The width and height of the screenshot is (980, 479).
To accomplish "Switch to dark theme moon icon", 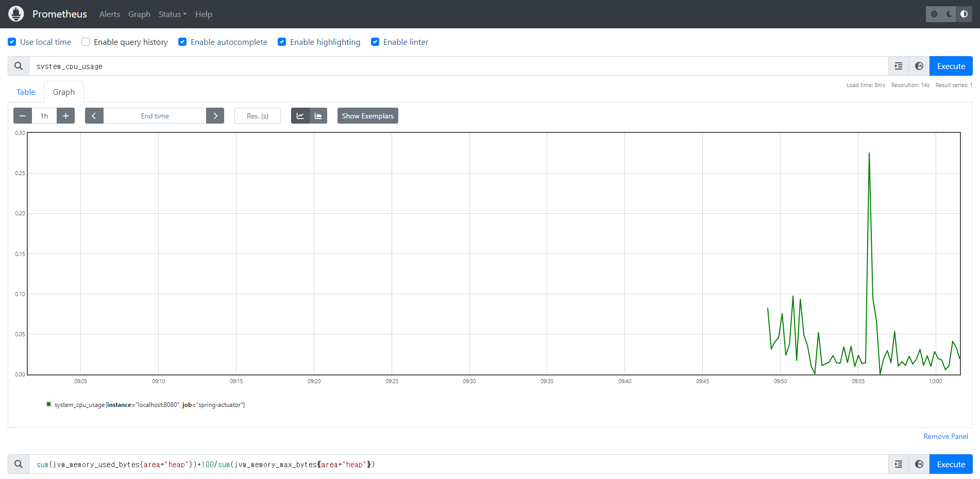I will pos(949,14).
